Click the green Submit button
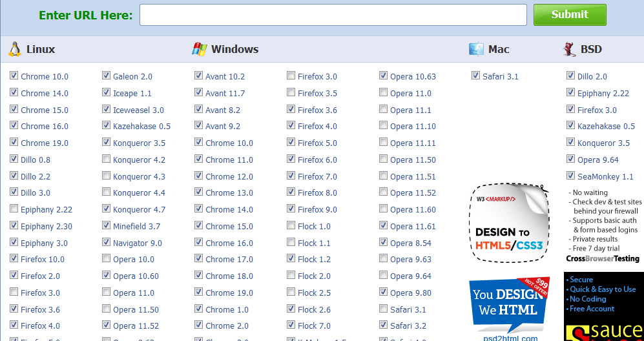644x341 pixels. tap(570, 15)
